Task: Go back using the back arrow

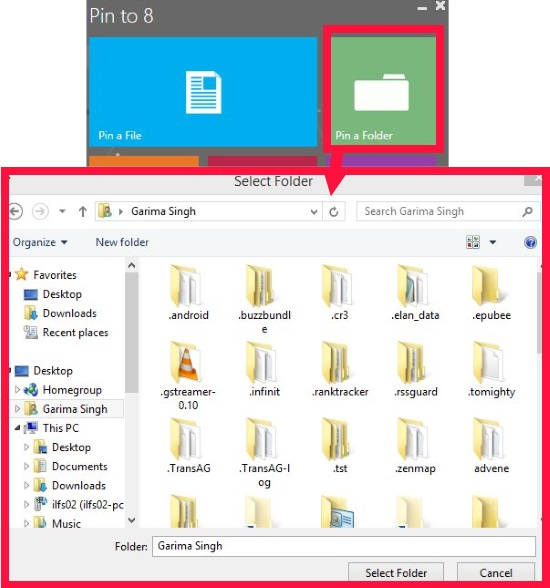Action: pyautogui.click(x=15, y=212)
